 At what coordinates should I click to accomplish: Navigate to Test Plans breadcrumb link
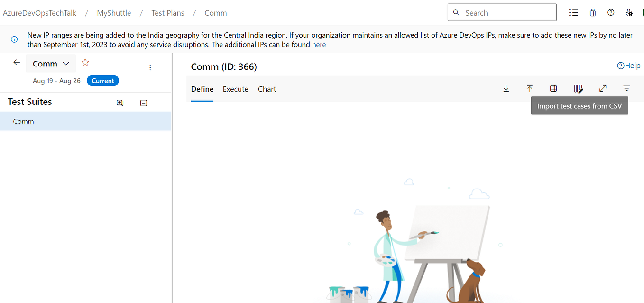167,13
